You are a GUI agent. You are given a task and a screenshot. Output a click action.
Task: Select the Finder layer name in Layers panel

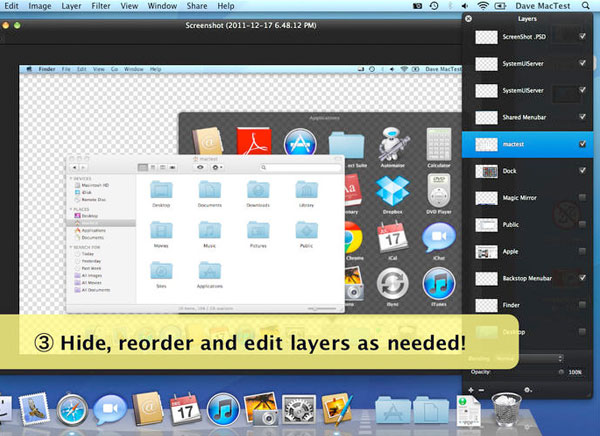[511, 305]
